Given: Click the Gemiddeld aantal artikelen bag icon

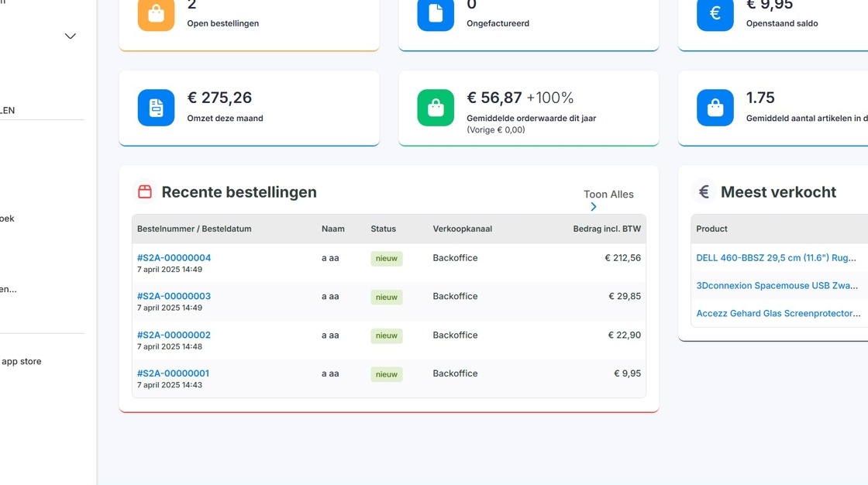Looking at the screenshot, I should click(715, 108).
